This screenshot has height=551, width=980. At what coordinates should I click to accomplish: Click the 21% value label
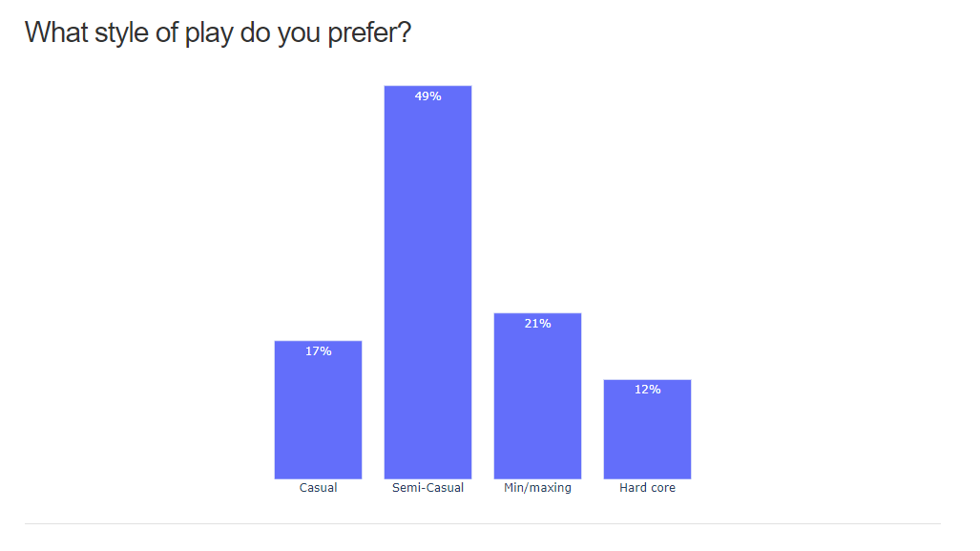[x=537, y=324]
